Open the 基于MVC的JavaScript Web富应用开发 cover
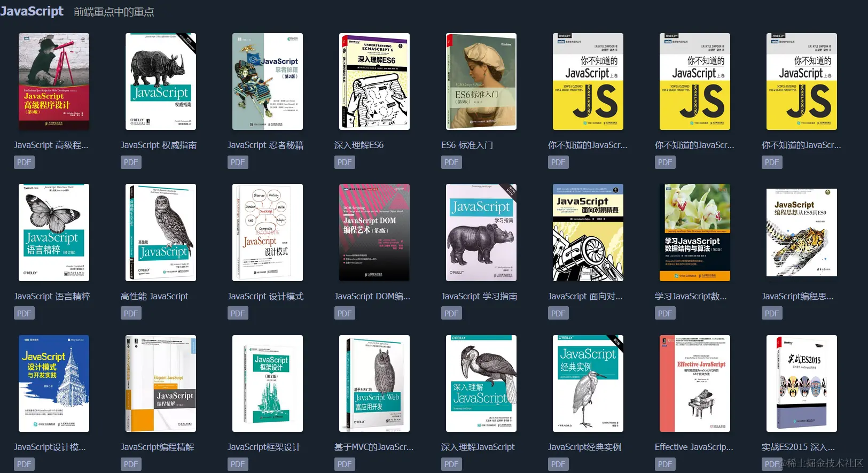Viewport: 868px width, 473px height. (x=374, y=383)
